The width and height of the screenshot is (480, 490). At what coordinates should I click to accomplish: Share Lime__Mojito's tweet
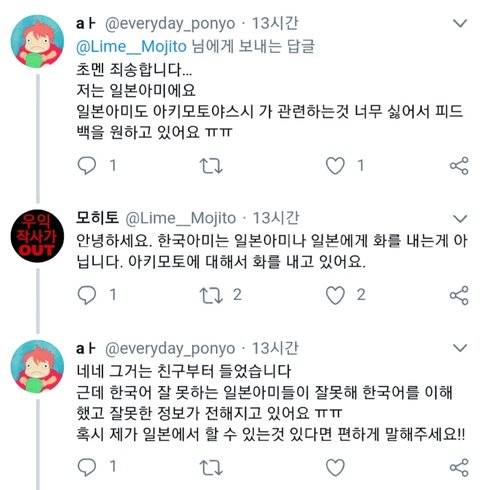tap(459, 295)
